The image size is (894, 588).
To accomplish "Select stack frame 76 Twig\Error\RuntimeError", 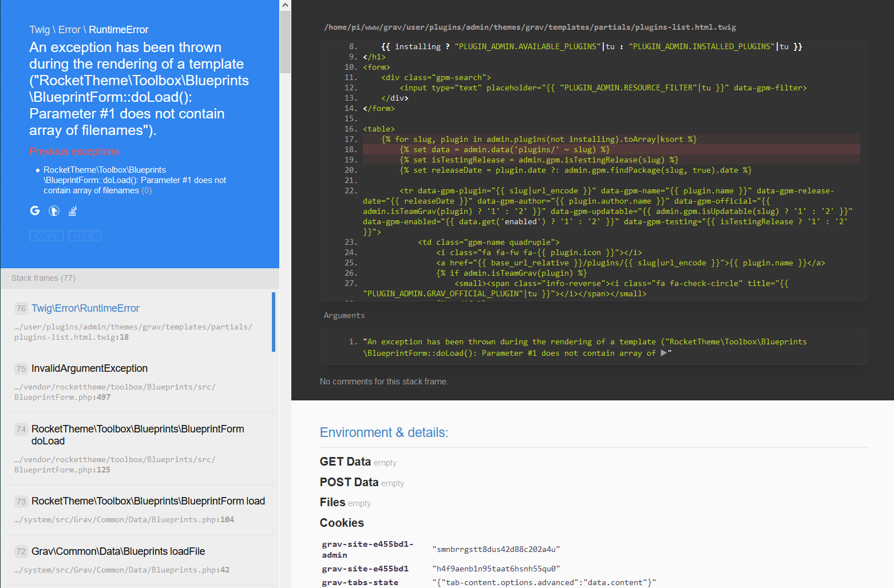I will pyautogui.click(x=139, y=321).
